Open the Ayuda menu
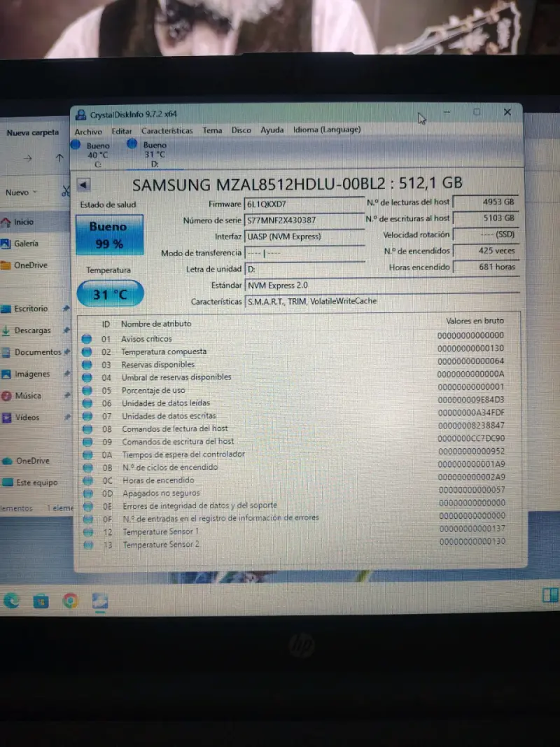Viewport: 560px width, 747px height. [x=272, y=130]
